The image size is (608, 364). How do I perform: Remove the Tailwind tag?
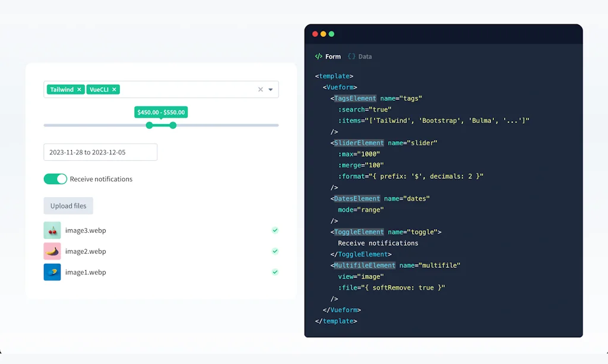coord(79,89)
